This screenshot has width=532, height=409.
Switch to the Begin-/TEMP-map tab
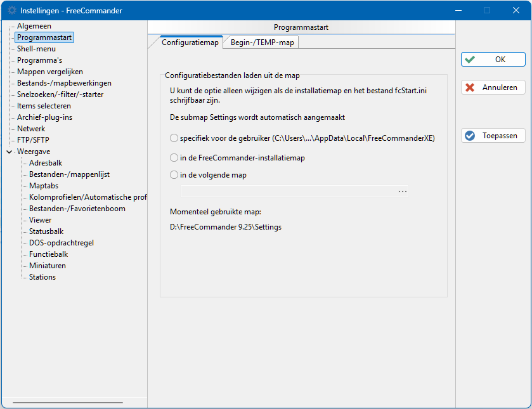point(262,42)
